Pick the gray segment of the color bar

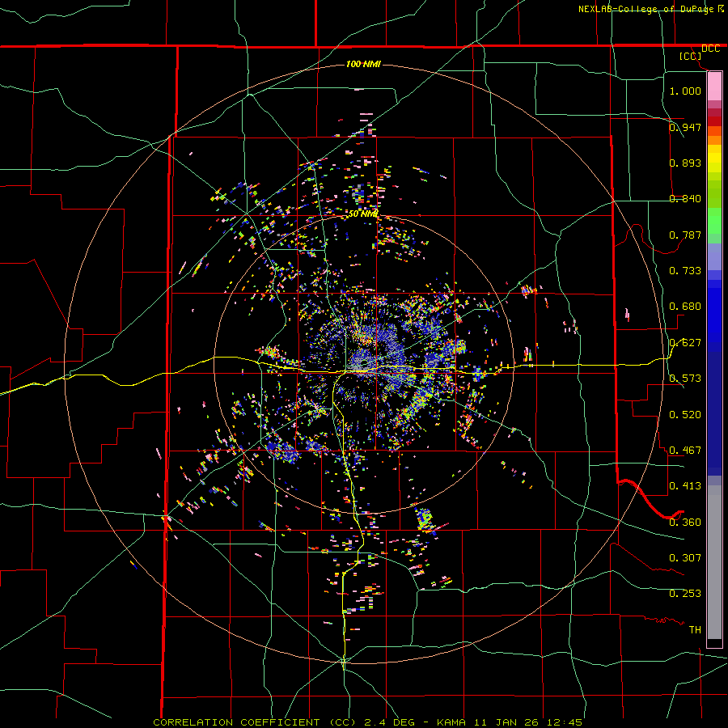click(x=714, y=562)
